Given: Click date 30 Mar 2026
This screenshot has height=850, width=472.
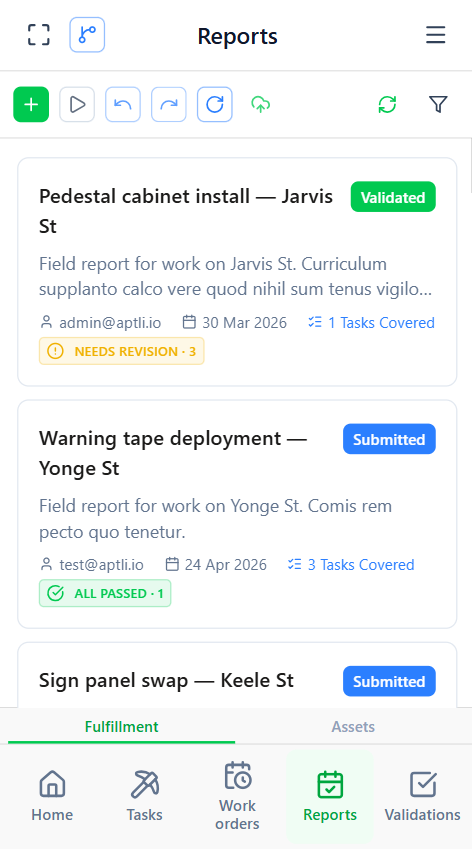Looking at the screenshot, I should tap(235, 323).
